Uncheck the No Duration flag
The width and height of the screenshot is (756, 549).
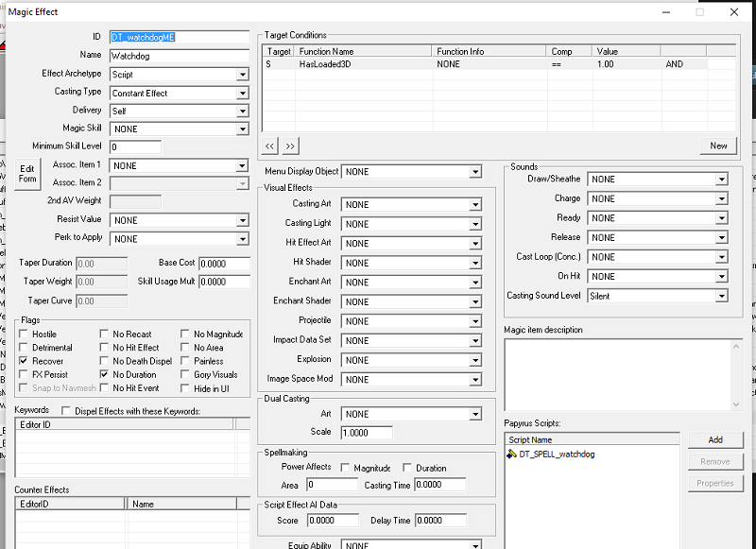pyautogui.click(x=104, y=373)
